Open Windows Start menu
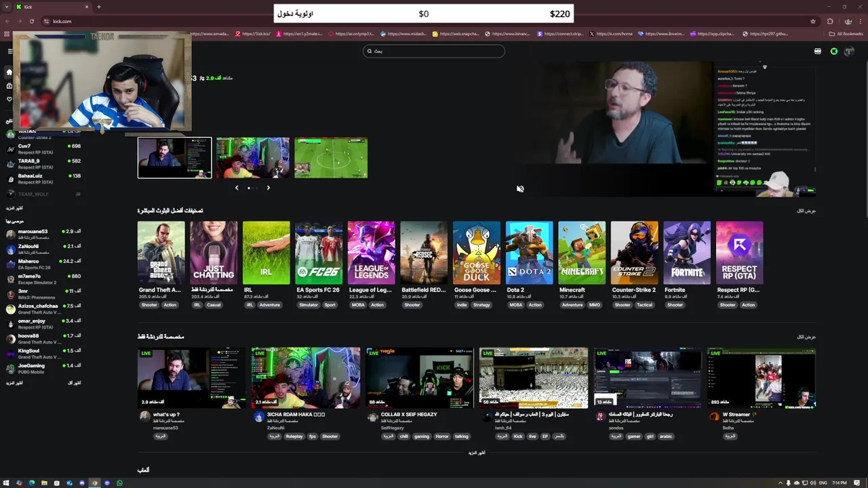Screen dimensions: 868x488 pyautogui.click(x=7, y=483)
